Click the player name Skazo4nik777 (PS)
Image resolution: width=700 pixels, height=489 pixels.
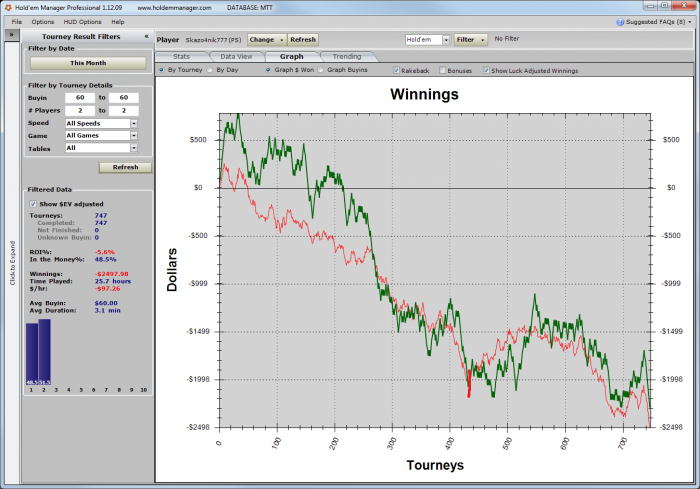[213, 40]
